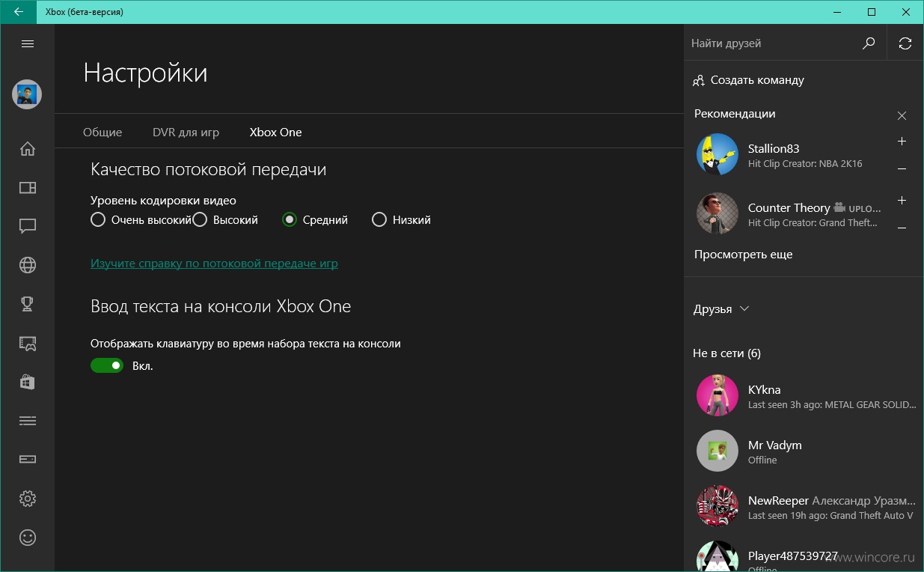Expand the Друзья filter dropdown
The height and width of the screenshot is (572, 924).
tap(721, 309)
